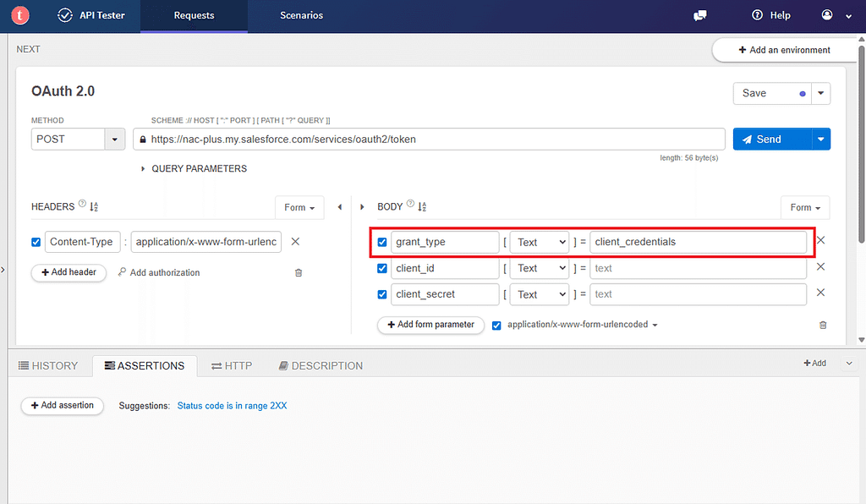Viewport: 866px width, 504px height.
Task: Open client_secret Text type dropdown
Action: pyautogui.click(x=540, y=294)
